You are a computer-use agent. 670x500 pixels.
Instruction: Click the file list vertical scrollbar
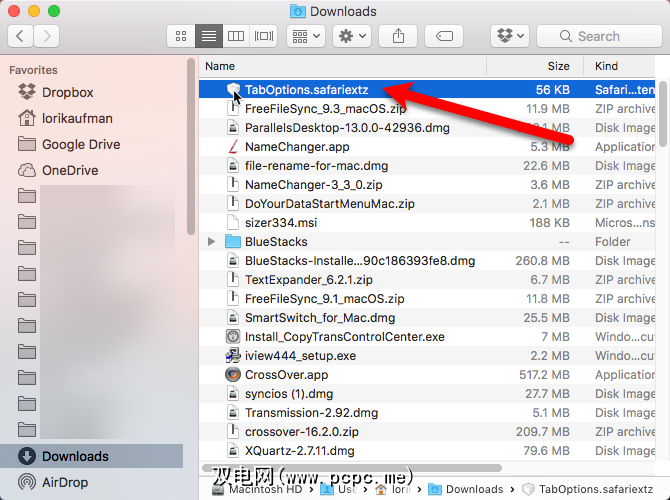click(x=663, y=114)
